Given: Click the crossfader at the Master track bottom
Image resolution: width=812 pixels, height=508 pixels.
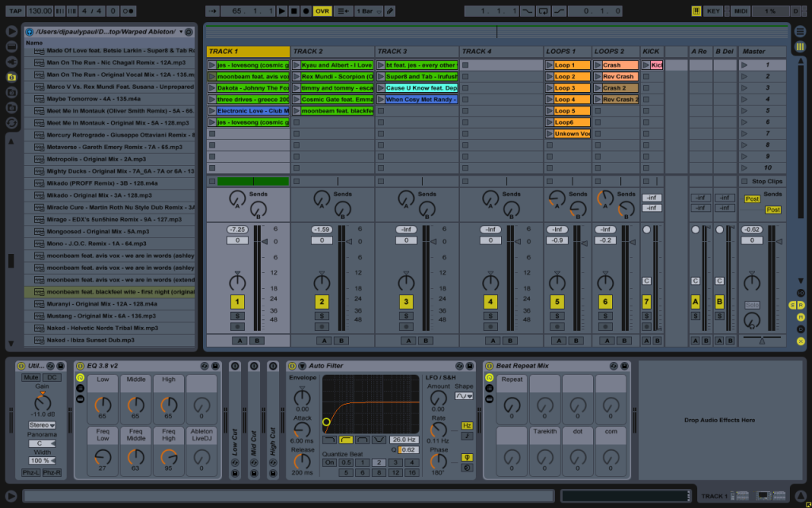Looking at the screenshot, I should point(762,341).
